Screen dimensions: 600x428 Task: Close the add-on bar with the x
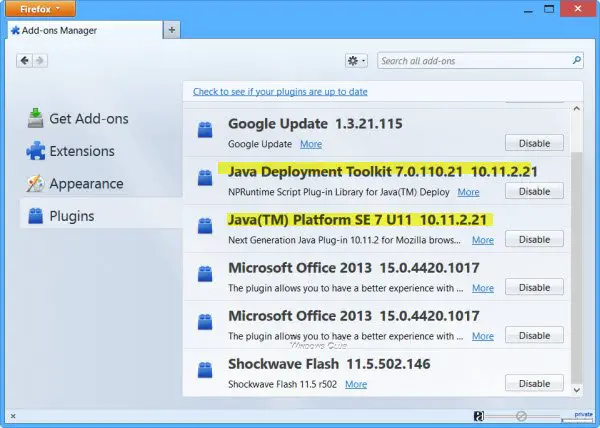[x=13, y=416]
